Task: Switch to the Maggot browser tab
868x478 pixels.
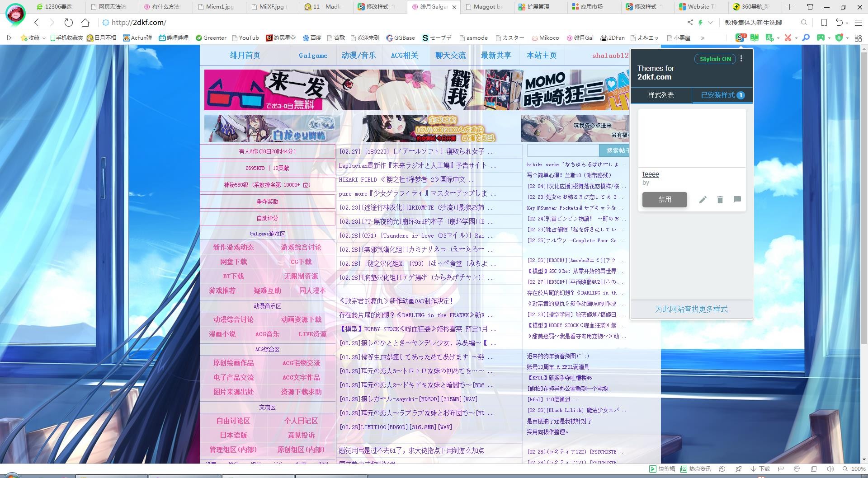Action: [x=487, y=7]
